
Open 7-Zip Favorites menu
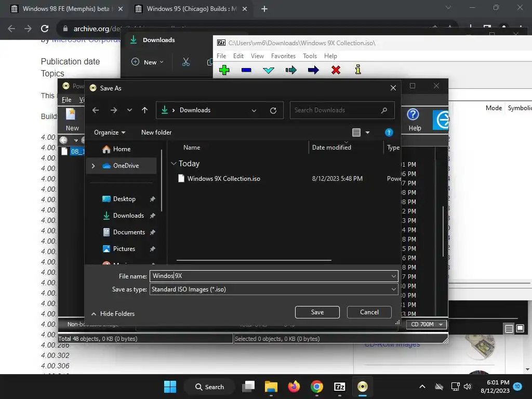coord(283,56)
